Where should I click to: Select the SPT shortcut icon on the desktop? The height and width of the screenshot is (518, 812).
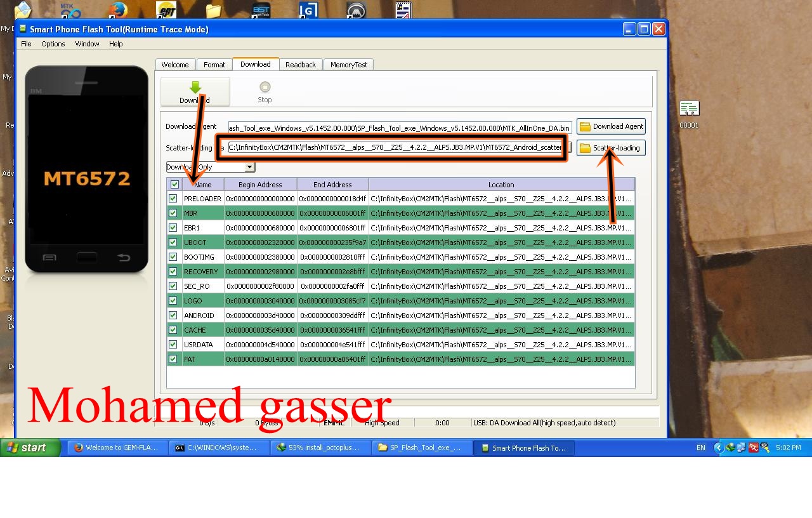click(166, 10)
